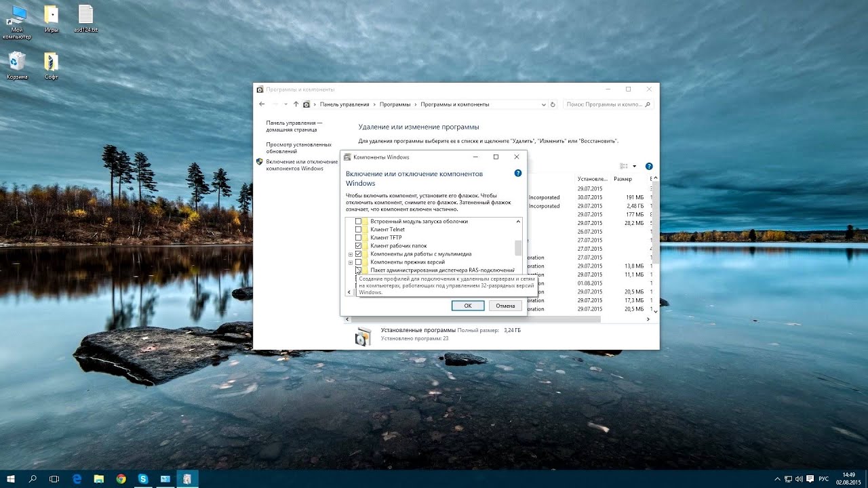Uncheck Клиент рабочих папок checkbox
The height and width of the screenshot is (488, 868).
click(359, 246)
